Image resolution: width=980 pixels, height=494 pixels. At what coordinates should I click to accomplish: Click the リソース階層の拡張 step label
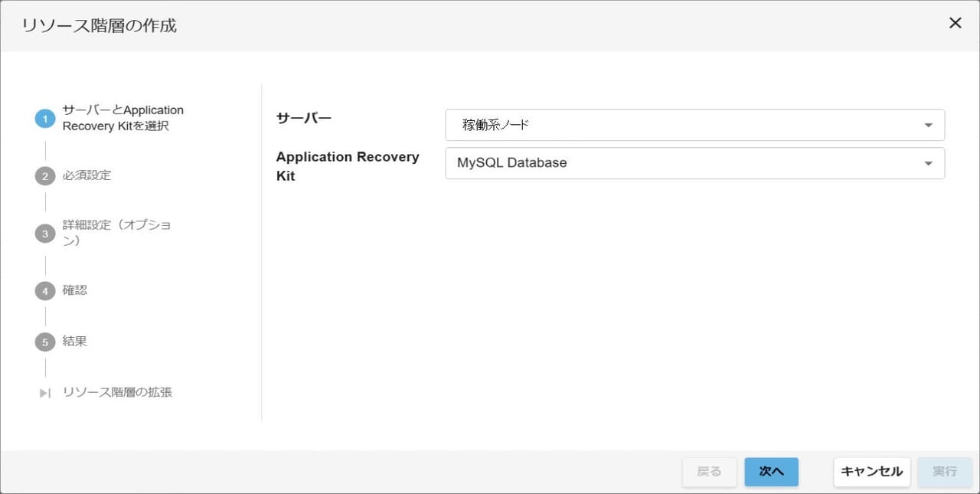[117, 392]
